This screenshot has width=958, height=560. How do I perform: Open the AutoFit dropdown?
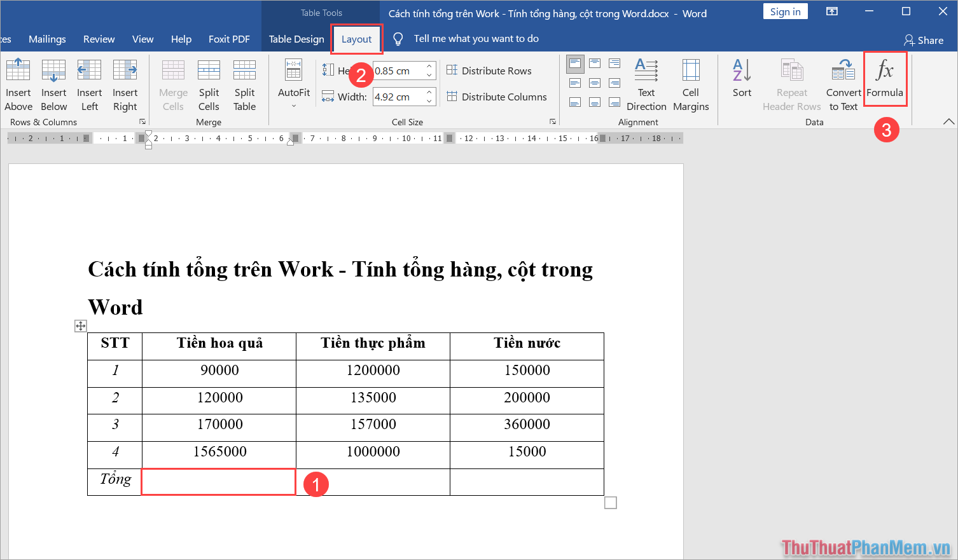(x=294, y=84)
